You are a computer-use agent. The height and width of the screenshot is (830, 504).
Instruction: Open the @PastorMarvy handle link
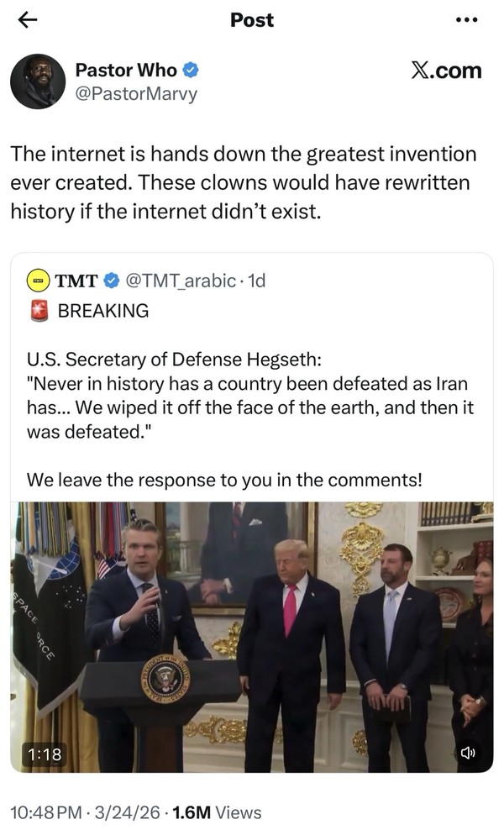136,93
